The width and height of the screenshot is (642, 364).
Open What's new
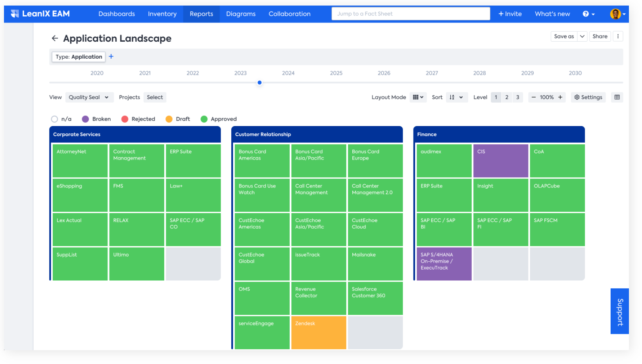(x=552, y=14)
